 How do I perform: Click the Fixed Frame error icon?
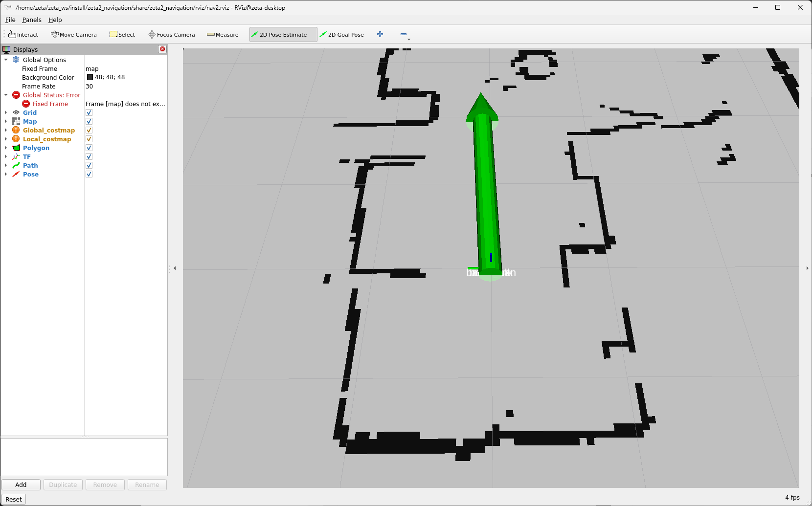(x=26, y=104)
